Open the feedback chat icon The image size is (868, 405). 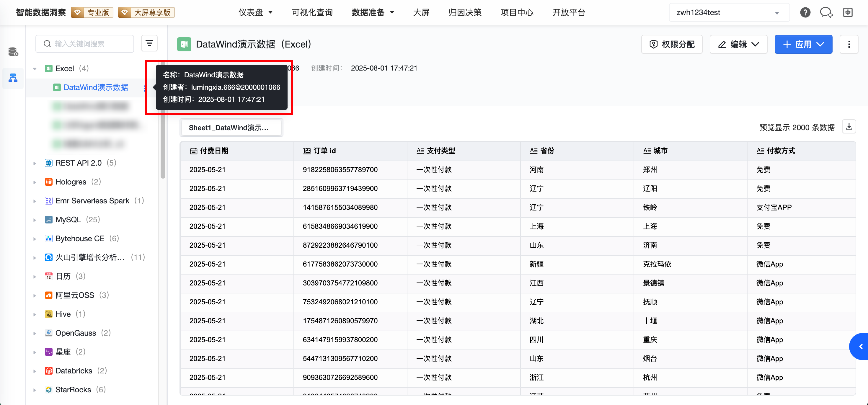coord(826,12)
